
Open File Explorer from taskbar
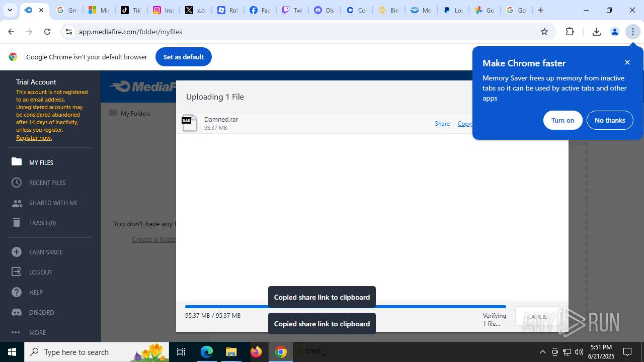tap(231, 352)
